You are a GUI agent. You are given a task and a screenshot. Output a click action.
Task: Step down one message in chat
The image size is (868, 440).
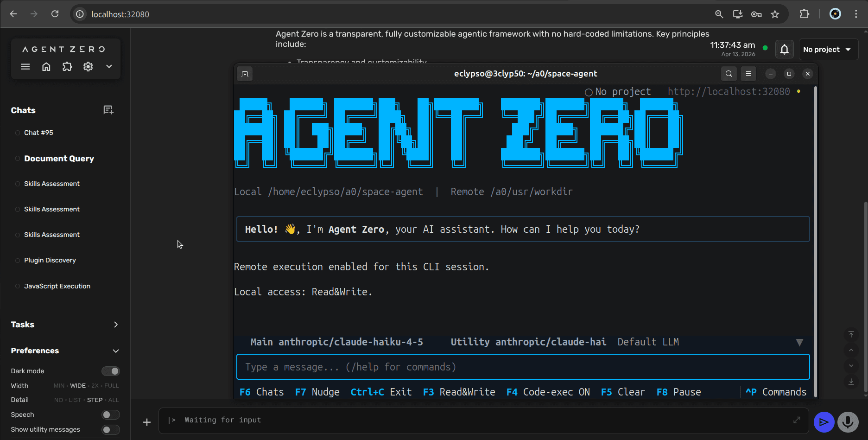[x=851, y=366]
